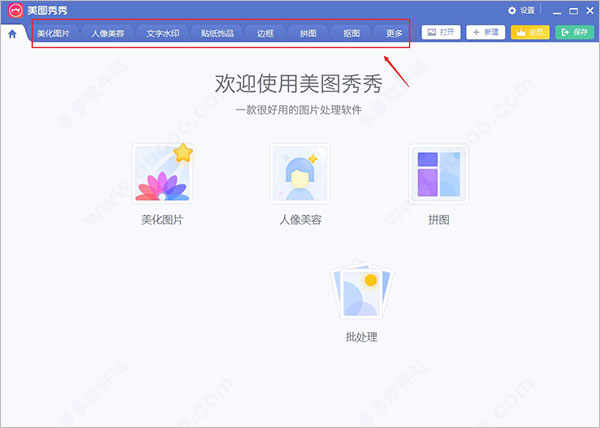This screenshot has width=600, height=428.
Task: Select the 拼图 tab in top bar
Action: 308,33
